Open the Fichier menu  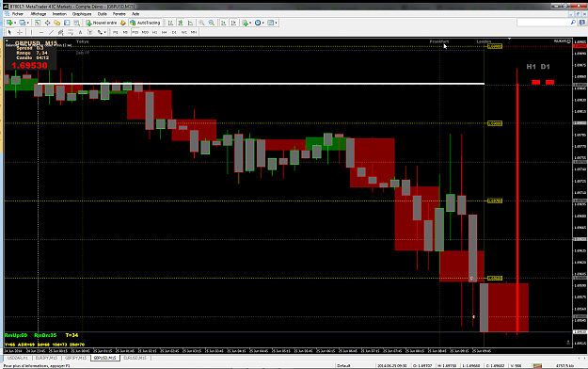18,14
